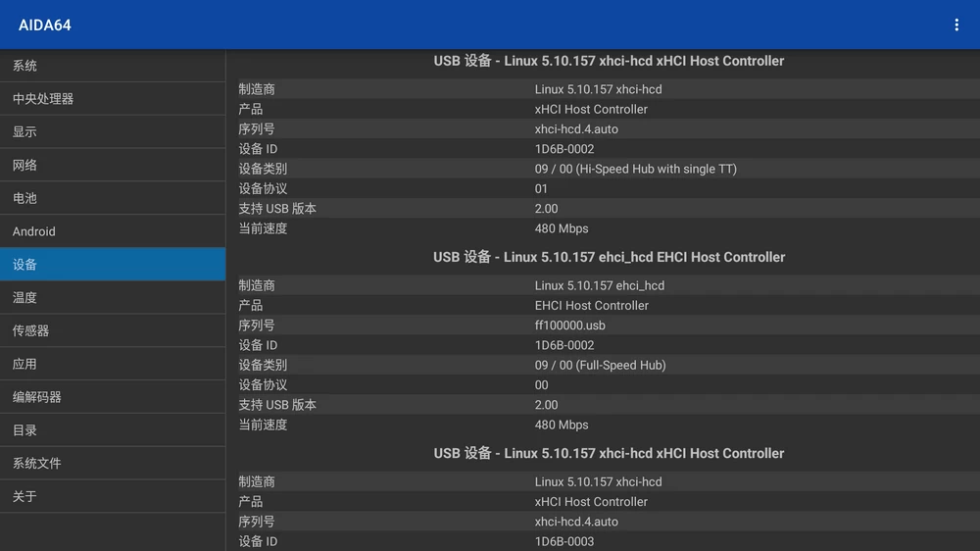Go to the 显示 section

coord(113,132)
